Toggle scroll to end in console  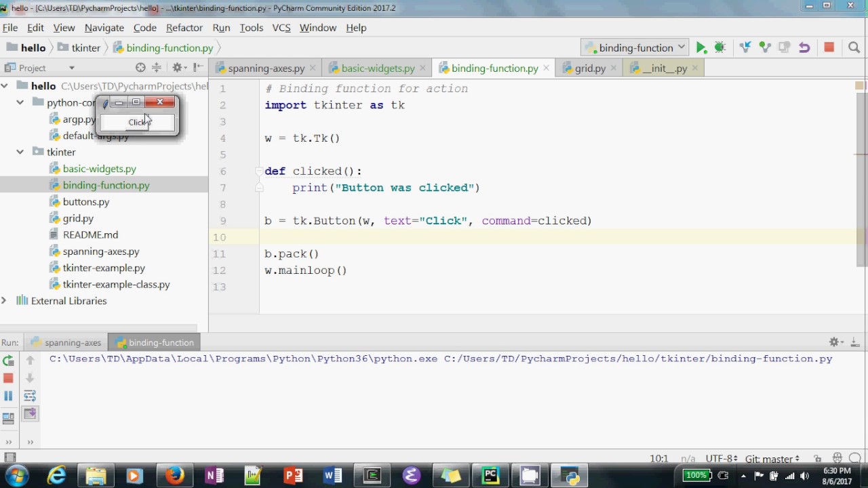30,413
